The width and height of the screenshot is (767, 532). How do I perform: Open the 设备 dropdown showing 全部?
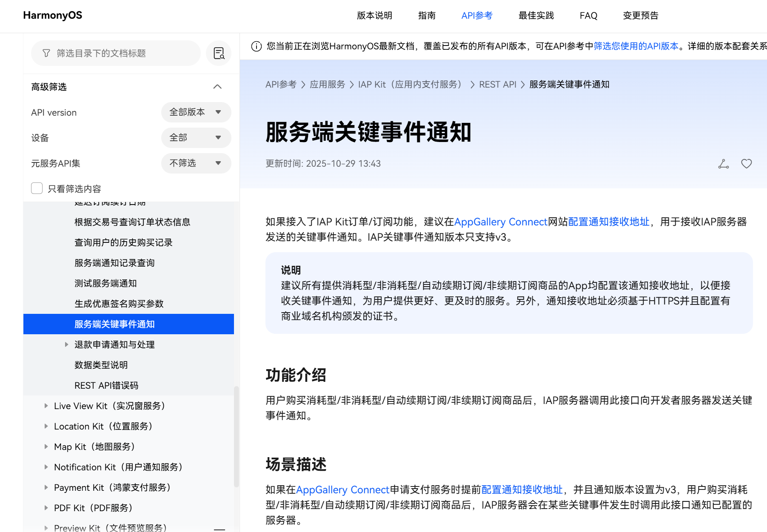[196, 138]
